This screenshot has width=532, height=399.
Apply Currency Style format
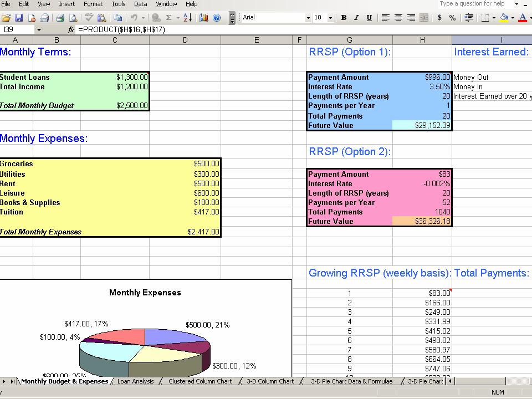pyautogui.click(x=439, y=18)
